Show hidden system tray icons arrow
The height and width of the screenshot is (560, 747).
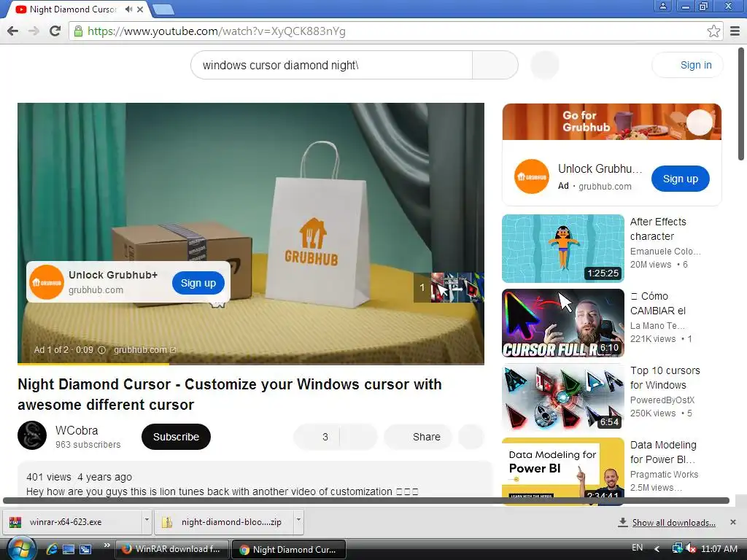[x=657, y=548]
